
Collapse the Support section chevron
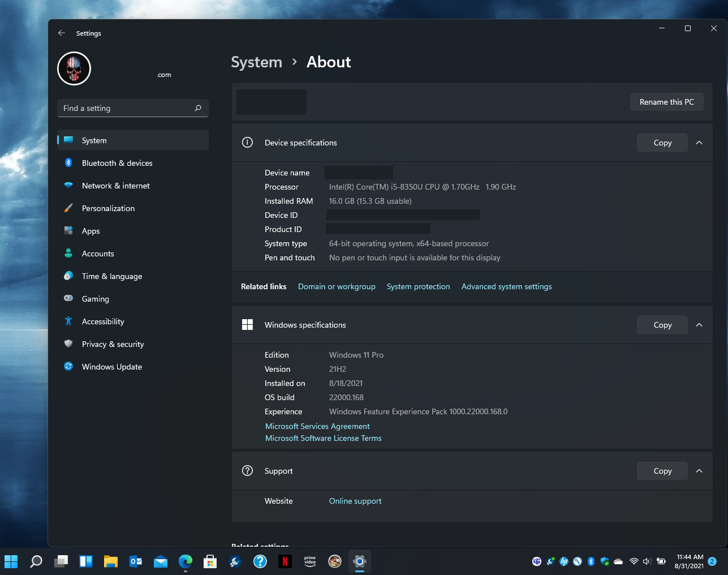pos(699,471)
